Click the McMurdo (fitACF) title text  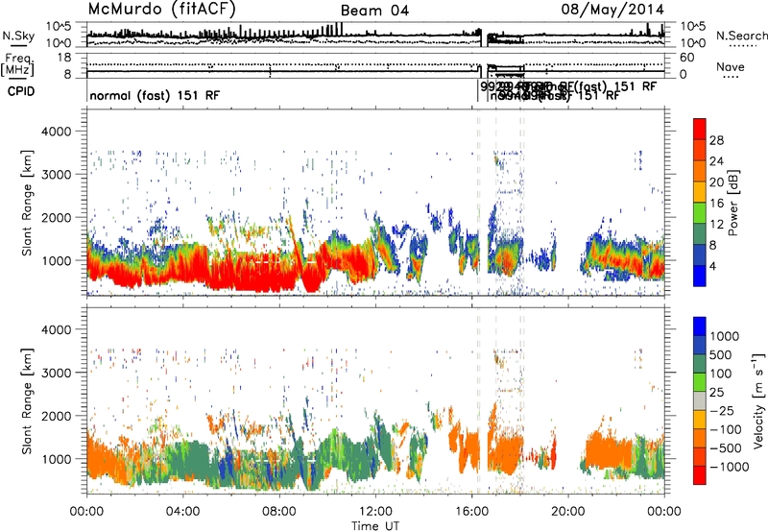[162, 9]
